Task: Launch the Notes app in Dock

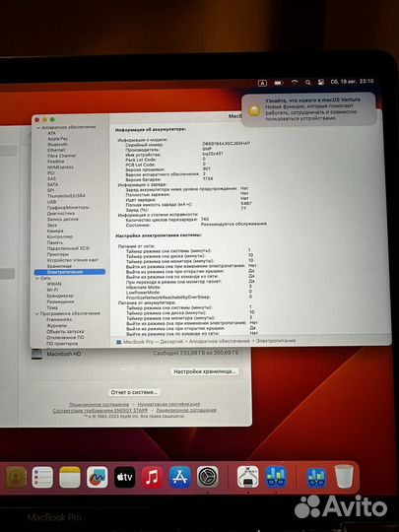Action: coord(70,477)
